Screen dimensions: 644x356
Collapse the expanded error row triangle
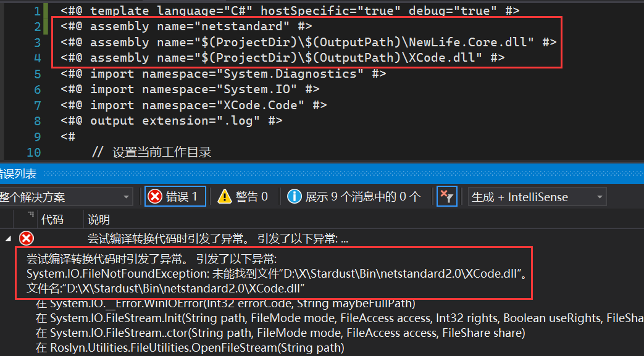pos(9,239)
